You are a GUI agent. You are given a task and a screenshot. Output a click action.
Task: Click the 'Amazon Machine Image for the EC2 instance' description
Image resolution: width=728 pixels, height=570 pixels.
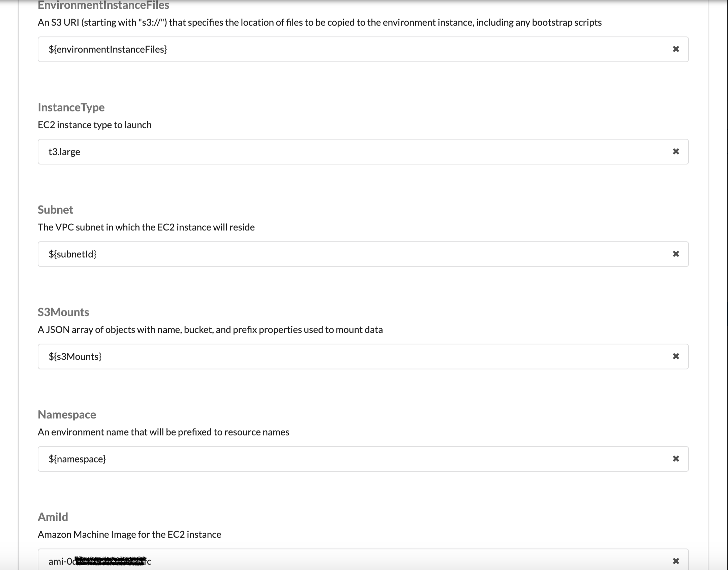pos(129,535)
